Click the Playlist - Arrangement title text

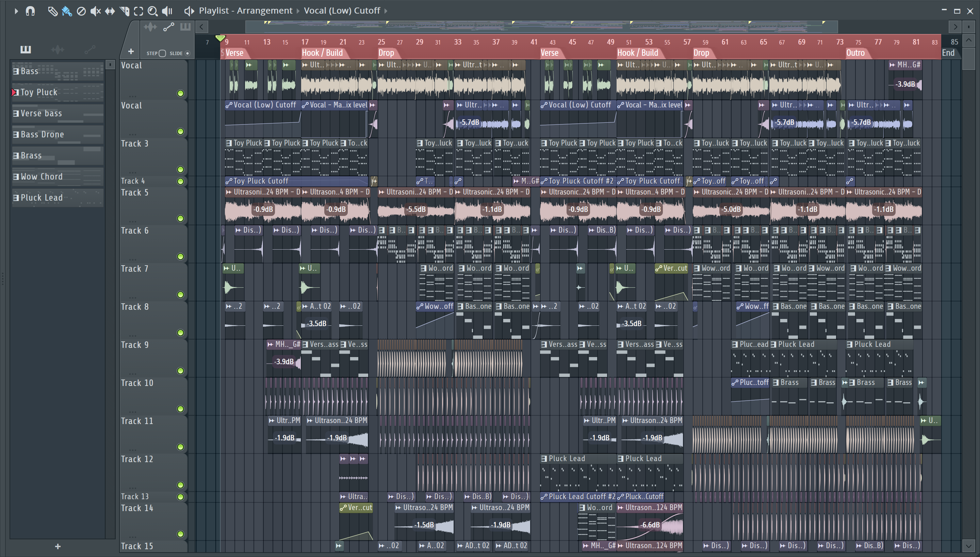click(x=245, y=11)
